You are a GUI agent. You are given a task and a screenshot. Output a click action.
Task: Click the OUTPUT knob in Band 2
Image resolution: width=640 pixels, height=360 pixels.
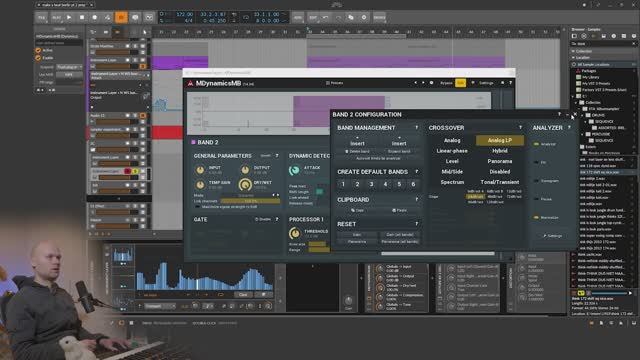(245, 170)
